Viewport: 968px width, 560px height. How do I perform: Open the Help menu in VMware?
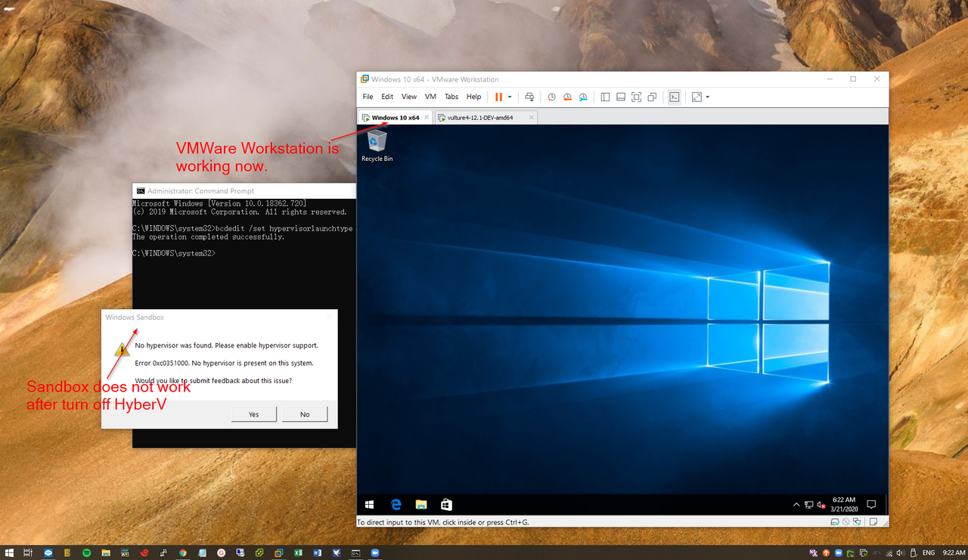(x=473, y=97)
